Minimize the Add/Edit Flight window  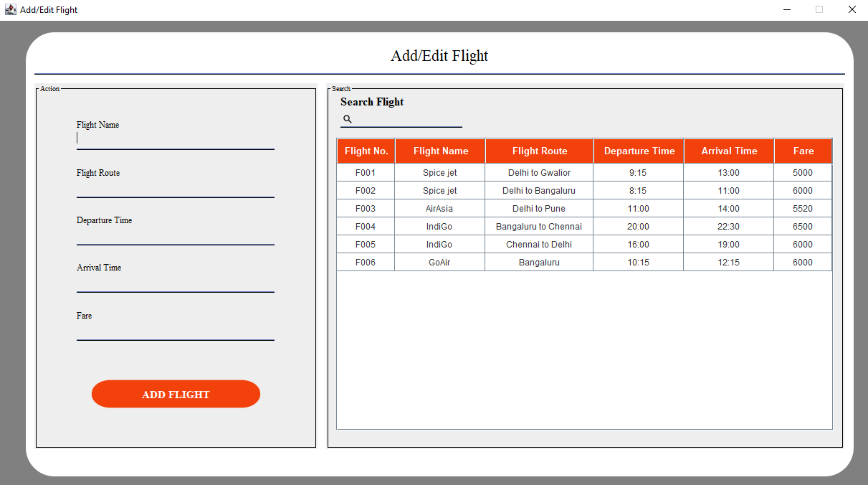(x=787, y=10)
